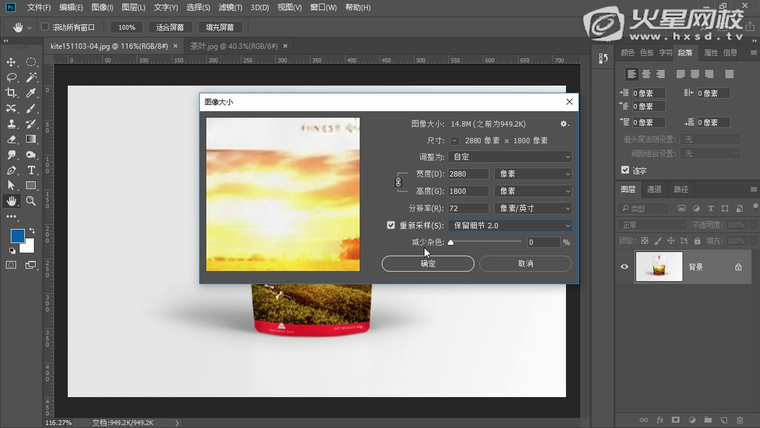The width and height of the screenshot is (760, 428).
Task: Expand the resample method dropdown 保留细节 2.0
Action: coord(511,226)
